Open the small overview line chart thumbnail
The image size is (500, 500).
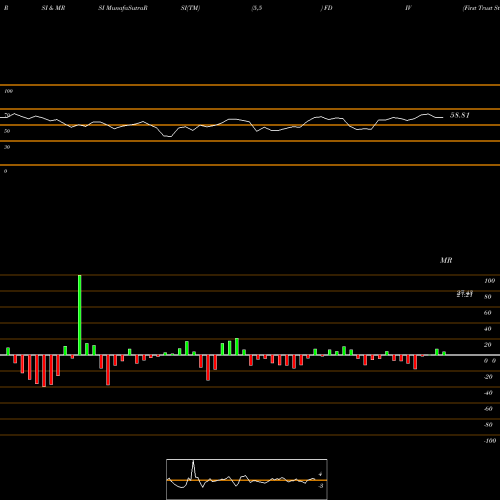[247, 479]
